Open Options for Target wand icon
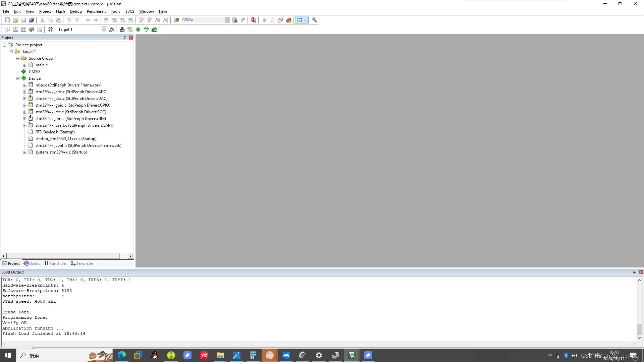Viewport: 644px width, 362px height. pos(111,29)
